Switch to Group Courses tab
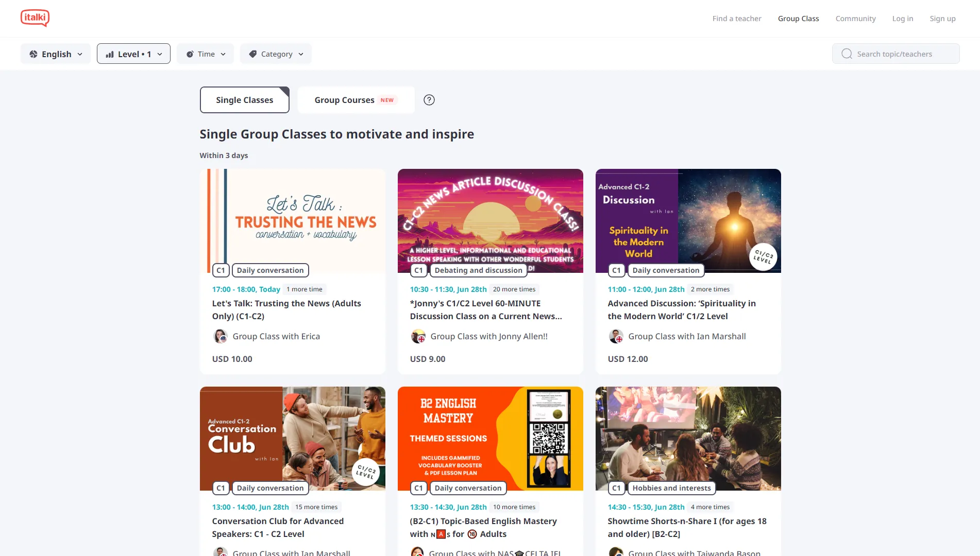Viewport: 980px width, 556px height. tap(356, 100)
